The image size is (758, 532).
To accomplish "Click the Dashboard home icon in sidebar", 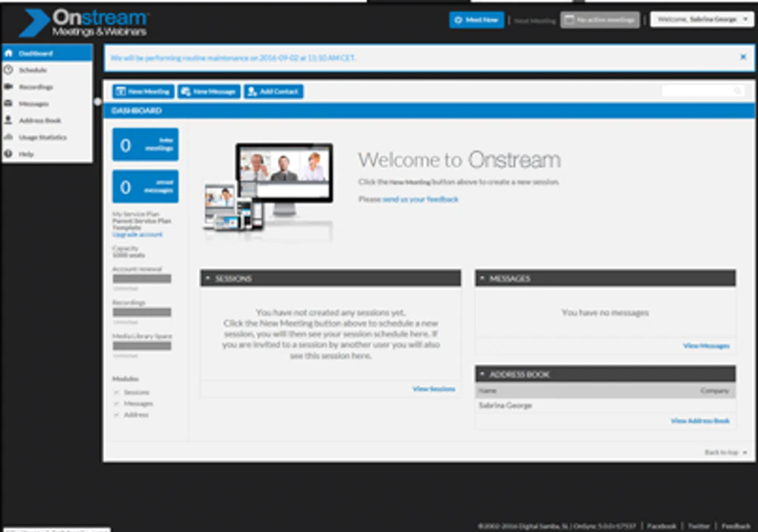I will click(8, 53).
